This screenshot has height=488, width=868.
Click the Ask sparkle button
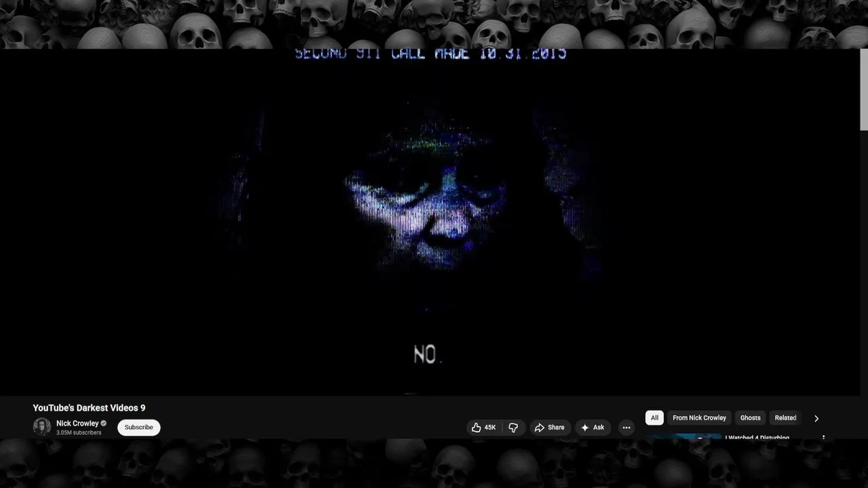coord(592,428)
